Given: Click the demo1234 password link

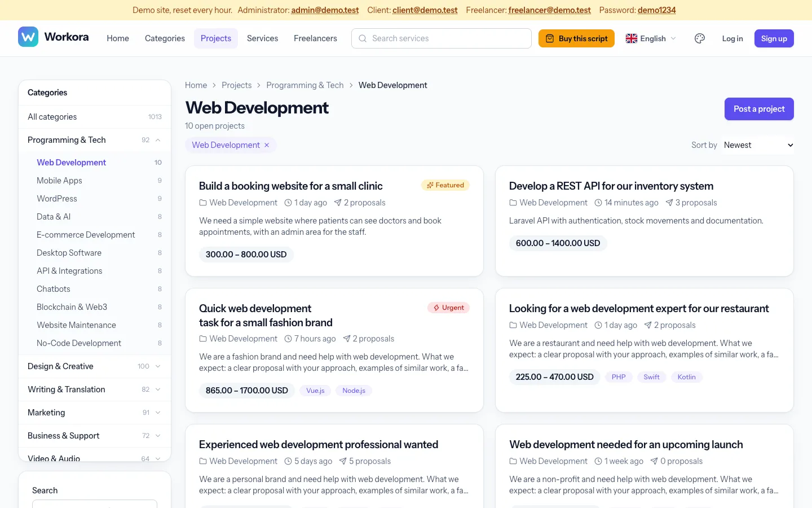Looking at the screenshot, I should point(657,10).
